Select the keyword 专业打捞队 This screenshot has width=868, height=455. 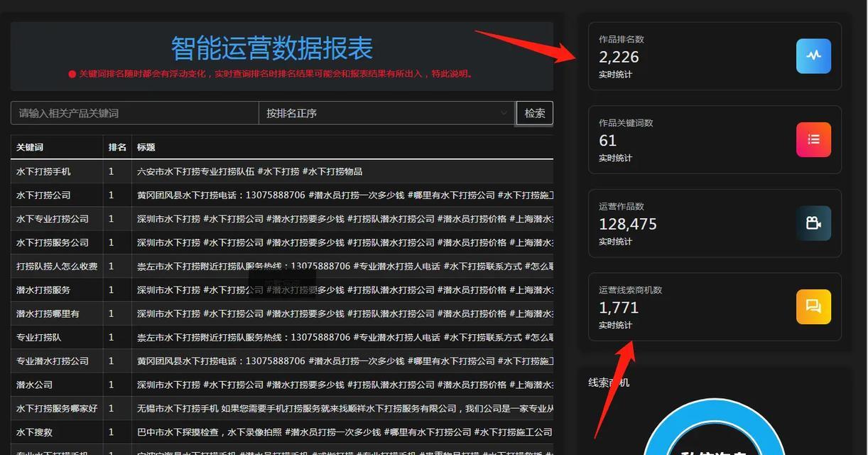[x=39, y=337]
